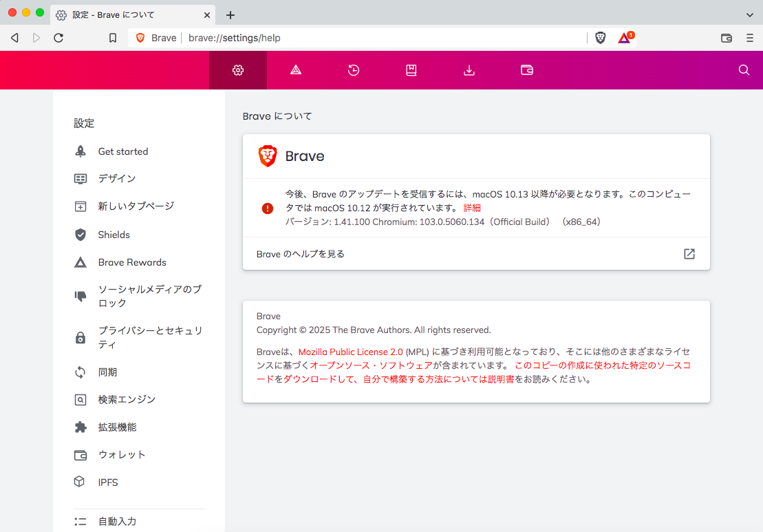The image size is (763, 532).
Task: Select the settings gear tab in pink header
Action: 238,70
